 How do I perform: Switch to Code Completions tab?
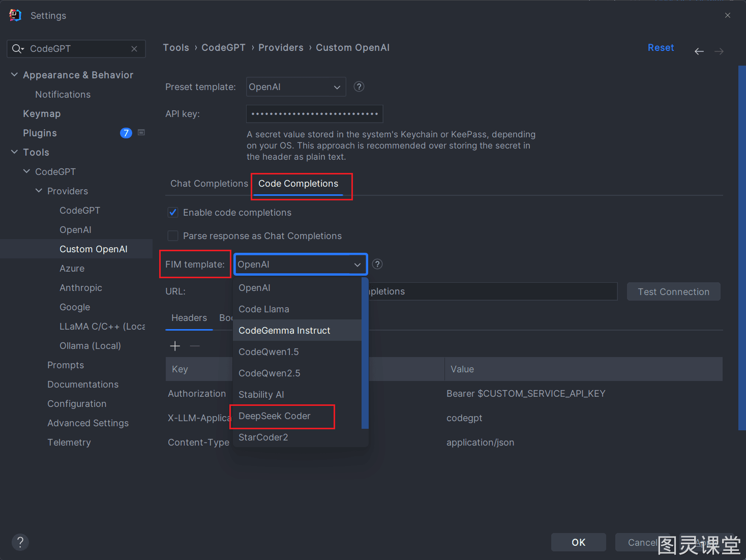298,184
